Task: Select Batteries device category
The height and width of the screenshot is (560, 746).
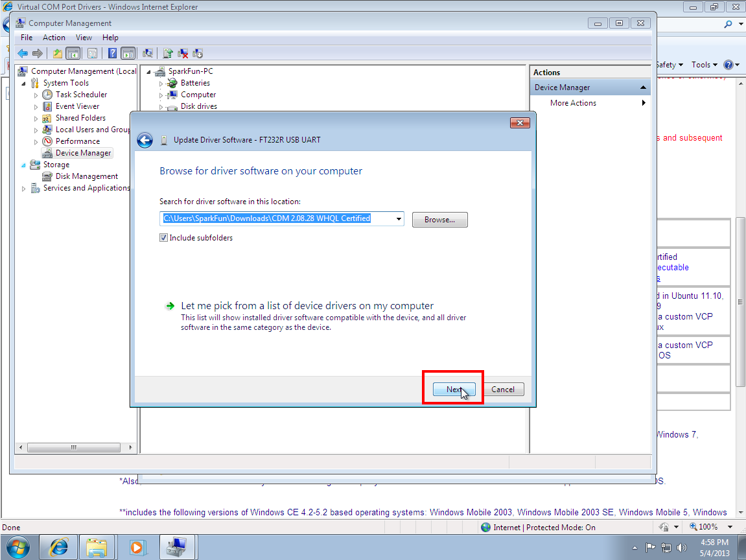Action: 195,83
